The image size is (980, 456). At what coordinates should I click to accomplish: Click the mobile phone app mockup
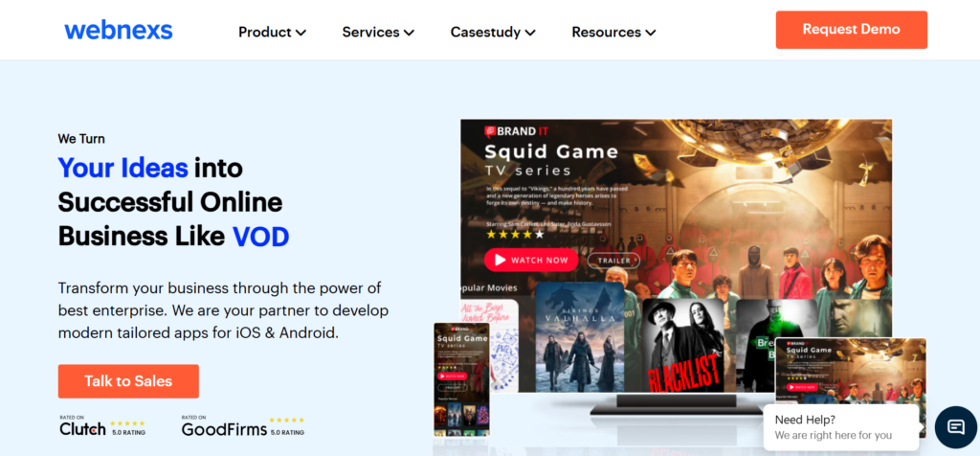(462, 378)
